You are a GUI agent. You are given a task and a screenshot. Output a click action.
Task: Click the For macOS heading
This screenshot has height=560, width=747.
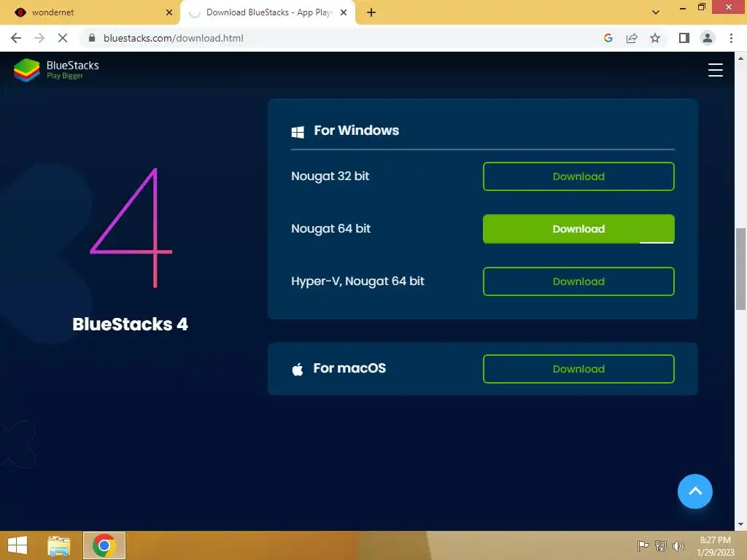[349, 368]
